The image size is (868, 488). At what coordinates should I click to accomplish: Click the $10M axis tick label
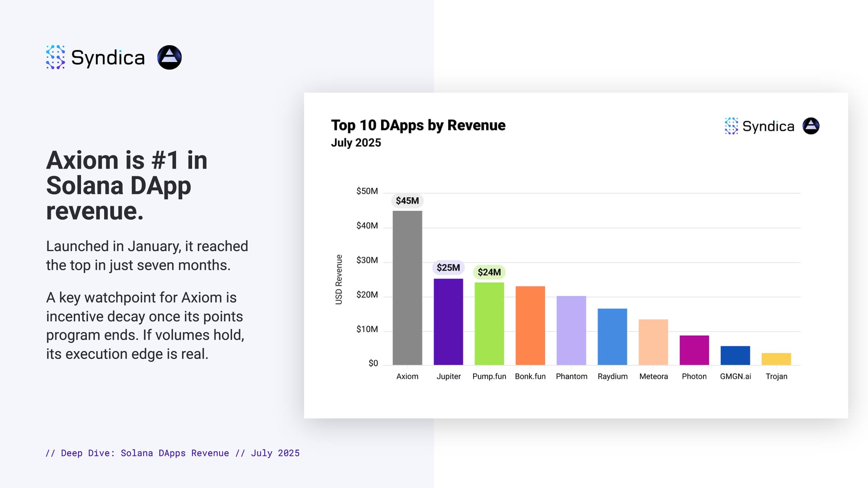coord(367,329)
